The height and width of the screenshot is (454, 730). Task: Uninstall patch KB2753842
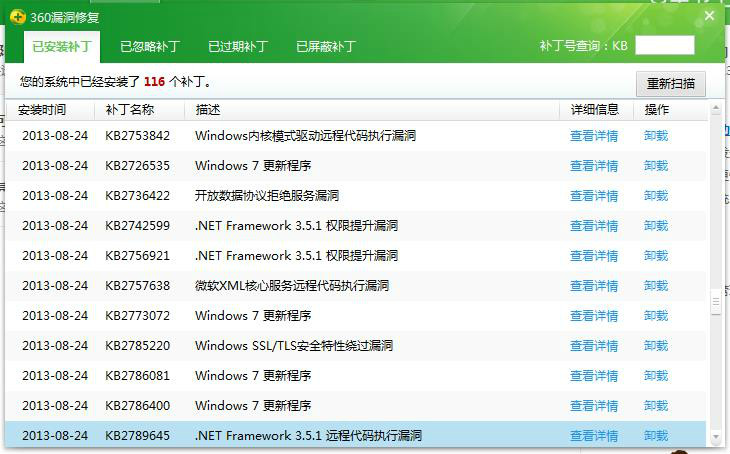(x=656, y=136)
